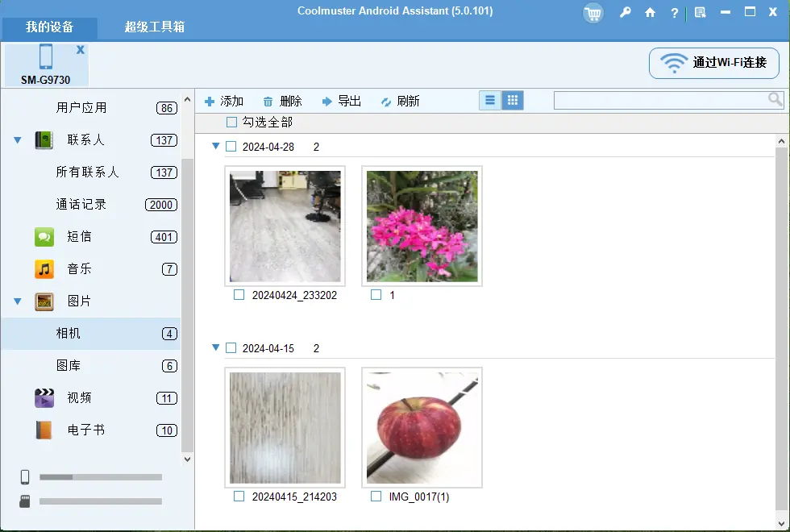The height and width of the screenshot is (532, 790).
Task: Click the photo panel scroll down arrow
Action: pyautogui.click(x=781, y=523)
